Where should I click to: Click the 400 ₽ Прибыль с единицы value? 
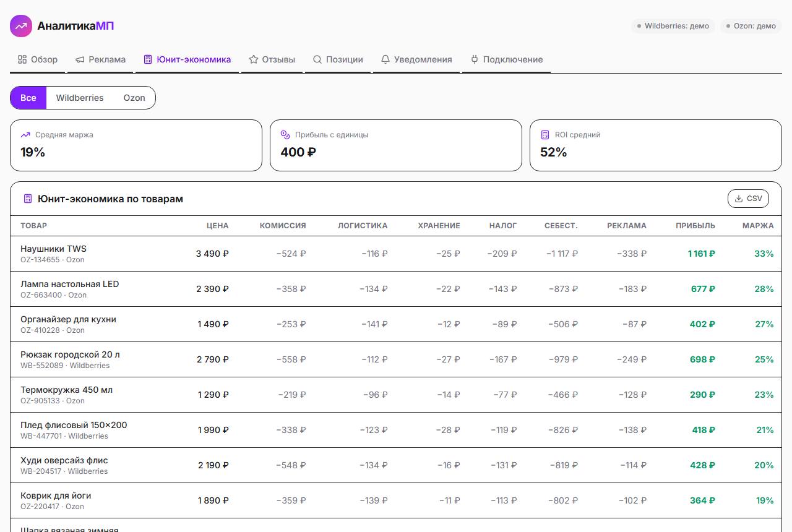tap(298, 152)
